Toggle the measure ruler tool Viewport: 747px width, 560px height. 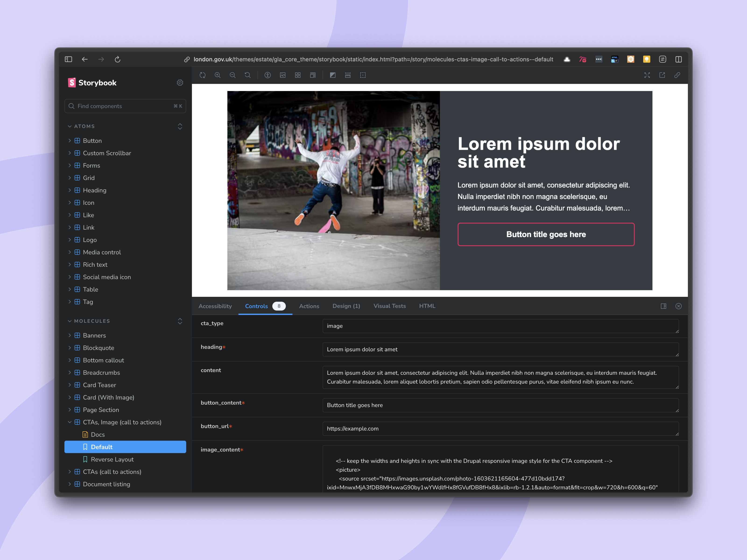348,75
